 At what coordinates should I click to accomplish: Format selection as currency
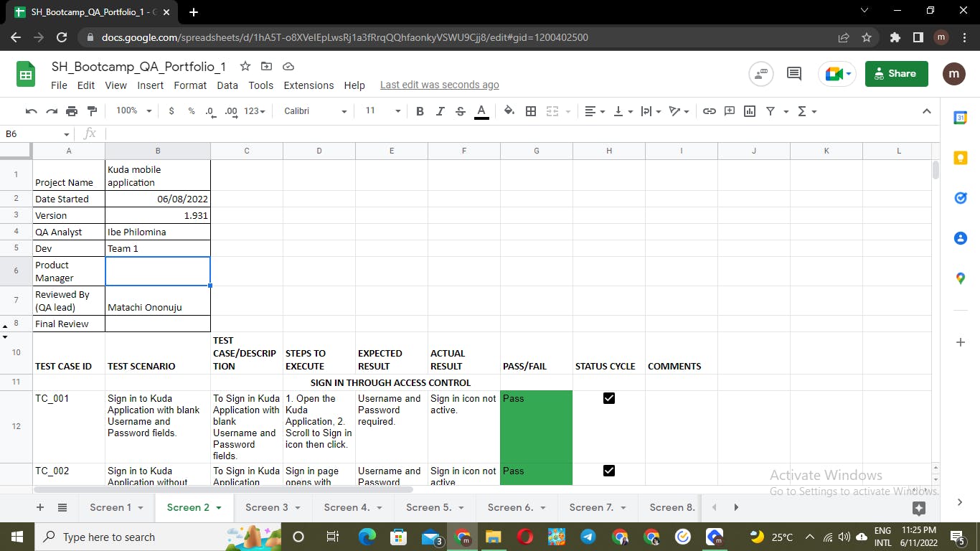click(171, 111)
